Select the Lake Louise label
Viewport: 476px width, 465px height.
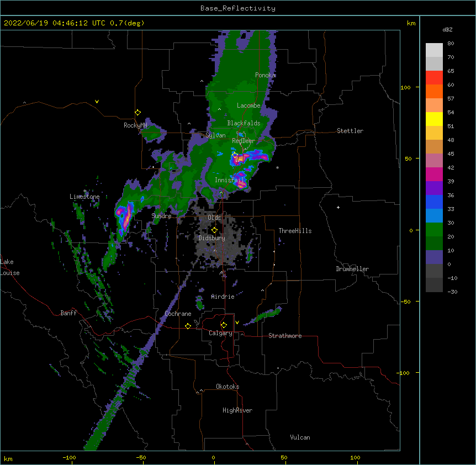9,267
